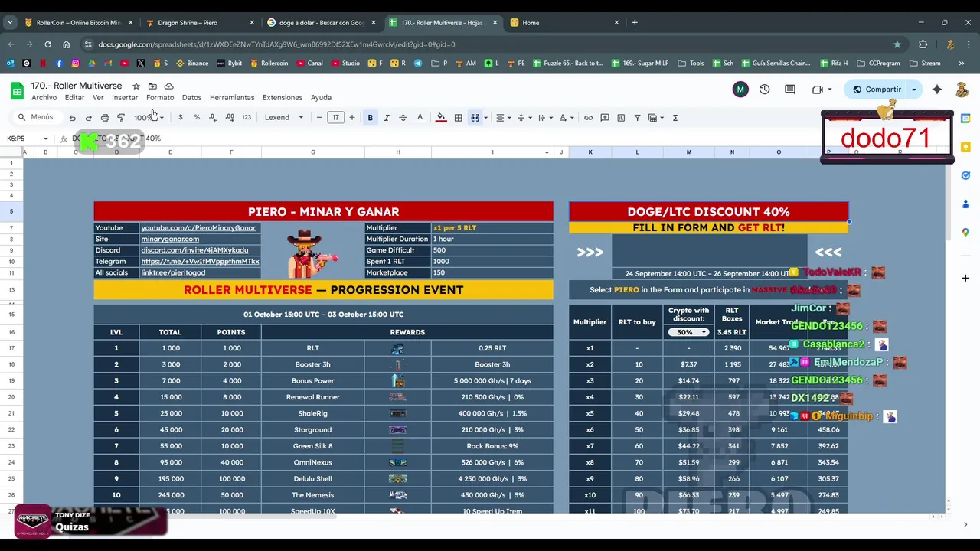
Task: Open the minaryganar.com link
Action: [170, 239]
